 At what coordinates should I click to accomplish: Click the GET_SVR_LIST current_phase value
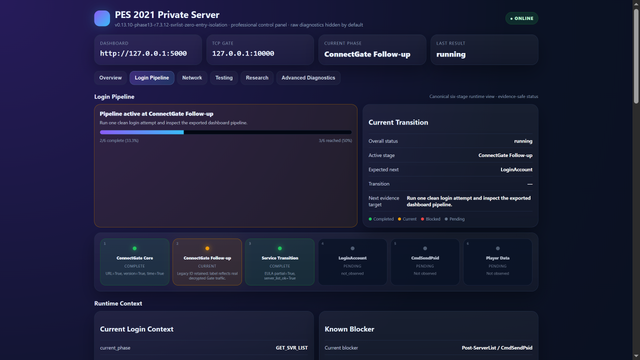(291, 348)
